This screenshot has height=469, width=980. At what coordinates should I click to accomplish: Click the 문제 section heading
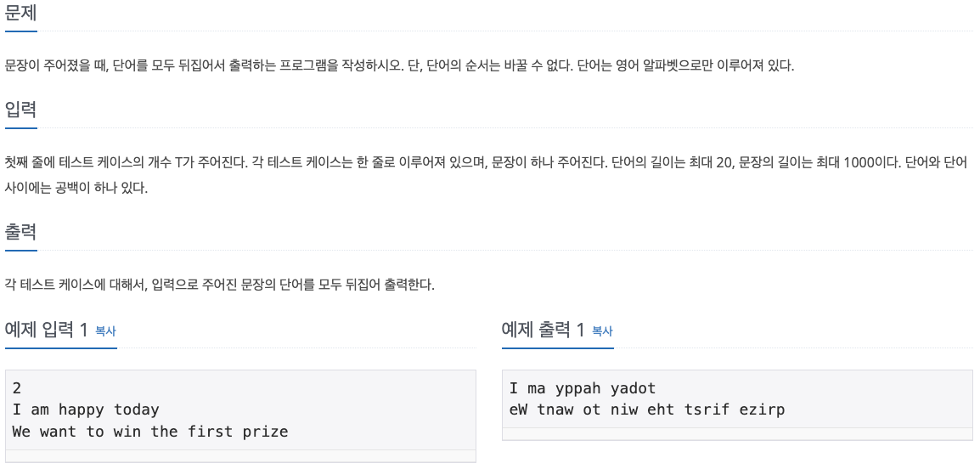click(21, 14)
